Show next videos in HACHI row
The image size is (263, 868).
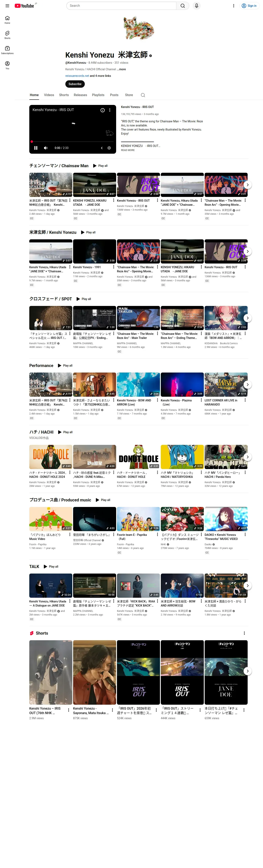point(247,457)
